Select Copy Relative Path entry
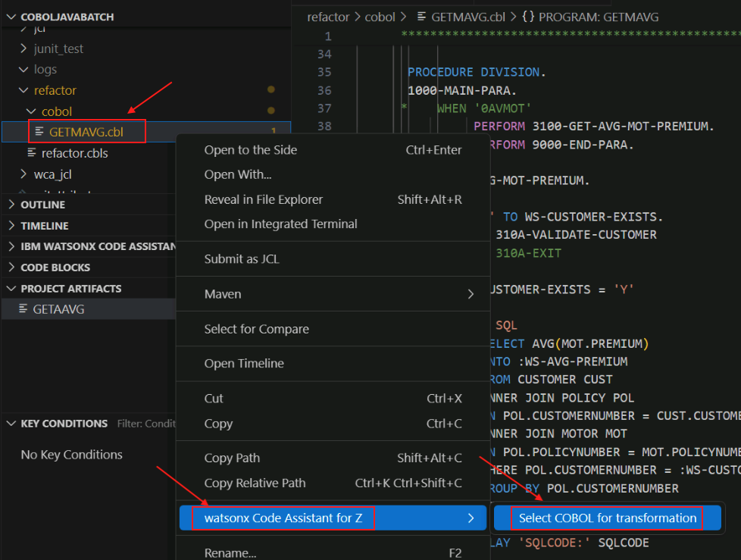 pyautogui.click(x=333, y=483)
